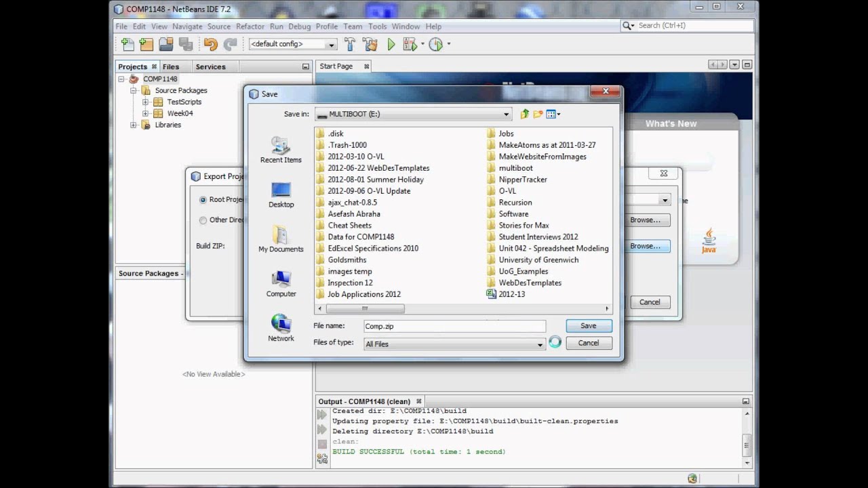
Task: Open the Team menu
Action: 353,26
